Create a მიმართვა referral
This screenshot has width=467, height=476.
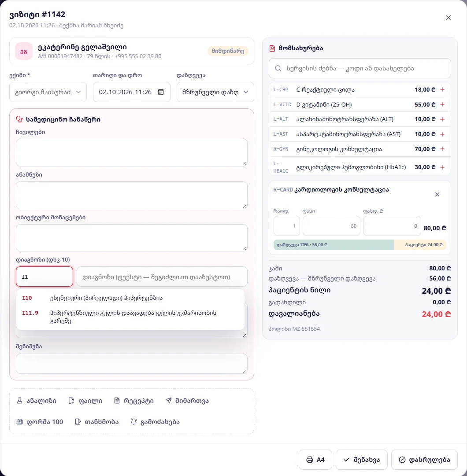pos(187,401)
